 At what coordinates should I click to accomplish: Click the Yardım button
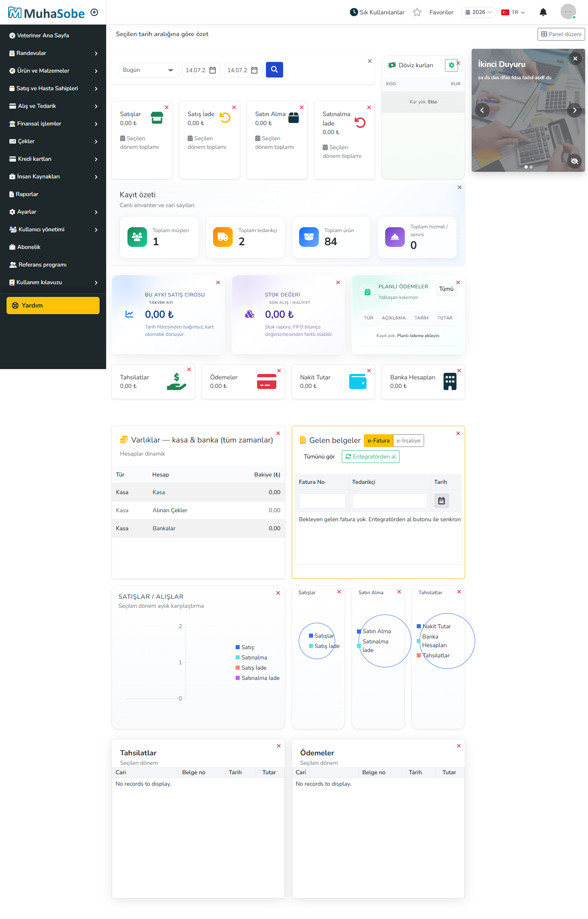coord(53,306)
